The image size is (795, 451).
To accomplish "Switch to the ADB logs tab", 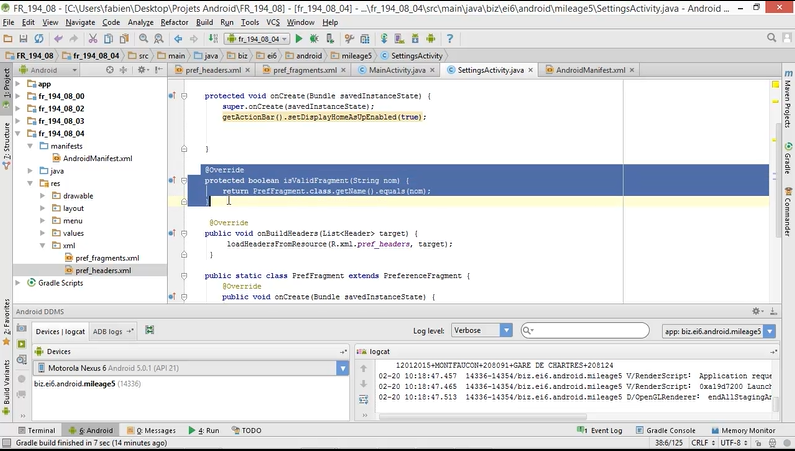I will point(107,331).
